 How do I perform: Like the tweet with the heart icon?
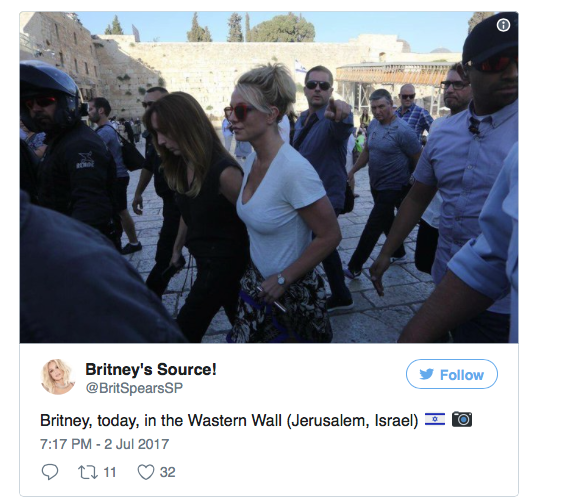point(146,472)
